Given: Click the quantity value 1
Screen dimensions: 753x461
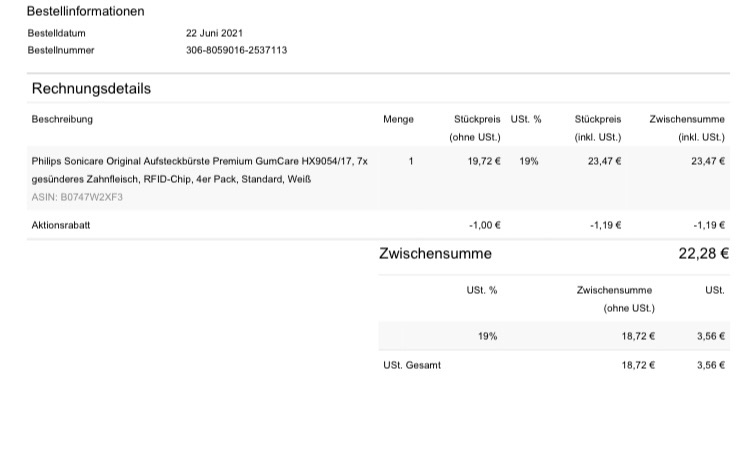Looking at the screenshot, I should pos(411,161).
